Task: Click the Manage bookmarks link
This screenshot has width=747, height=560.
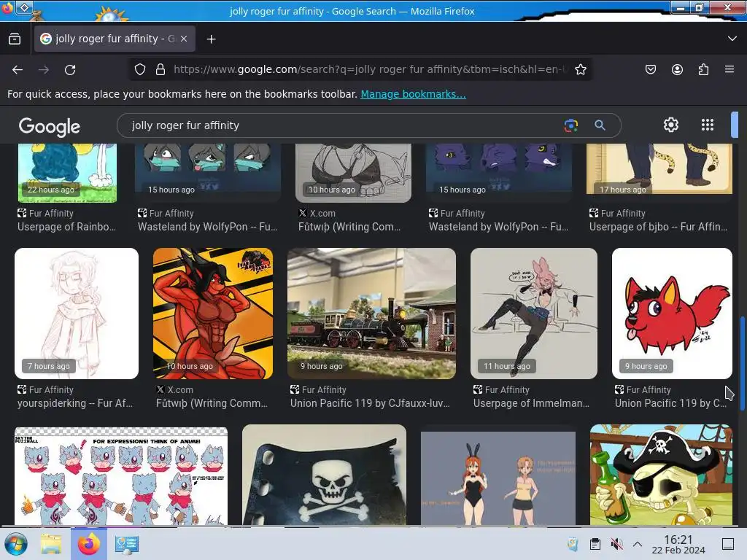Action: 413,94
